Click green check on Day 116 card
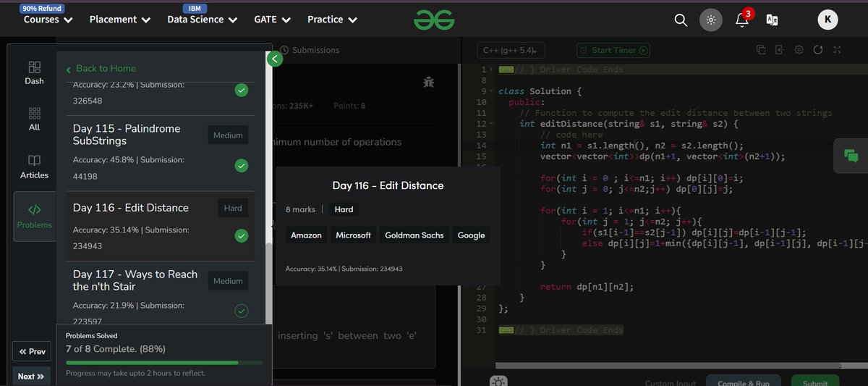 pos(242,236)
